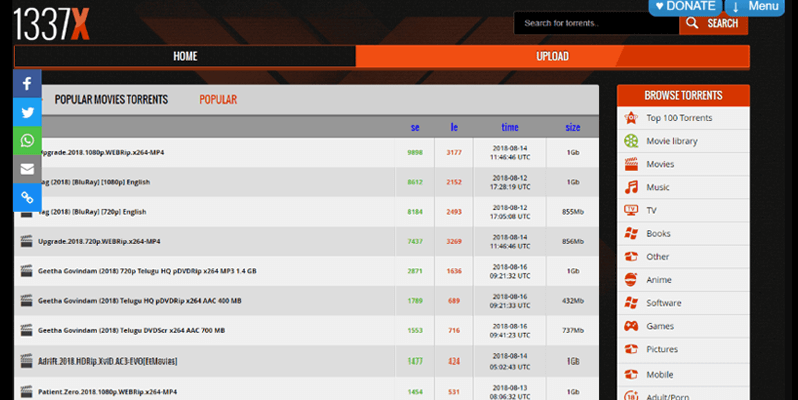Open Upgrade.2018.720p.WEBRip.x264-MP4 torrent
Screen dimensions: 798x400
[99, 241]
